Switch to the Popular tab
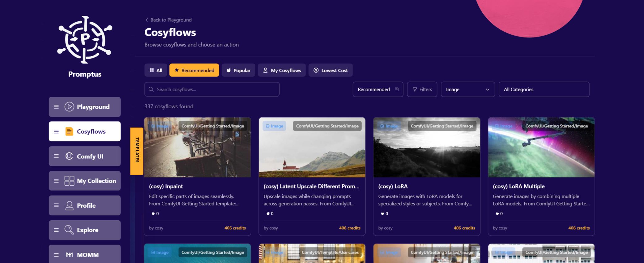The width and height of the screenshot is (644, 263). 238,70
